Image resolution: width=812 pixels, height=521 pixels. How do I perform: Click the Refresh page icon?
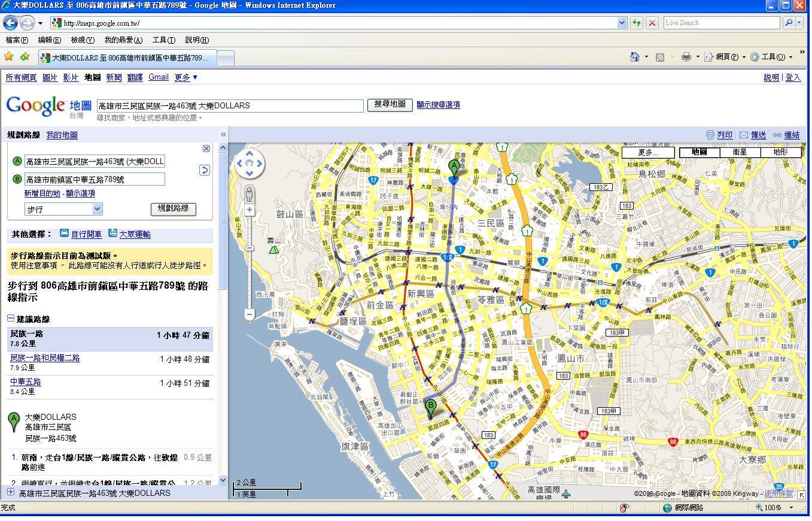pyautogui.click(x=637, y=23)
